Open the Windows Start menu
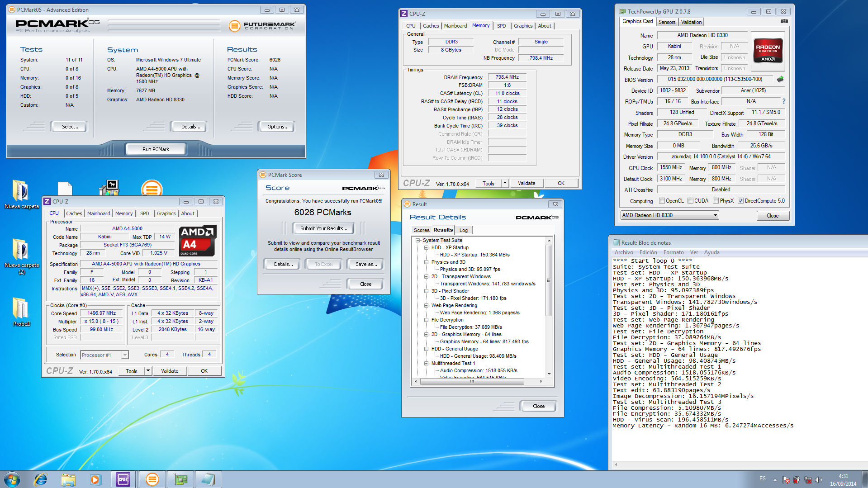The height and width of the screenshot is (488, 868). point(12,479)
